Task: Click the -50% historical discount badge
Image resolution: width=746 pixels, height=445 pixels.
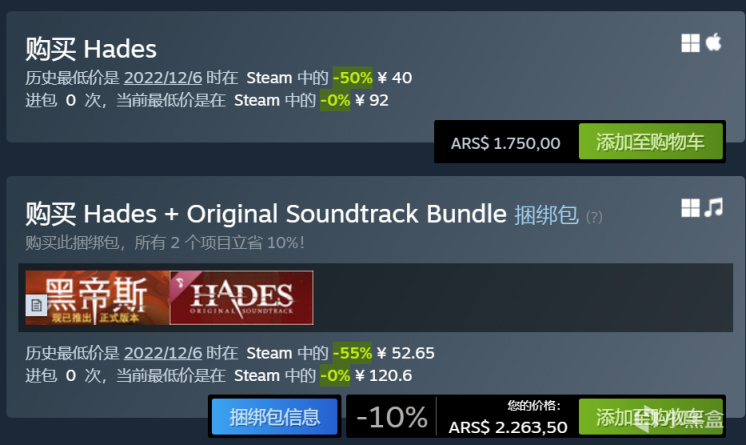Action: tap(353, 78)
